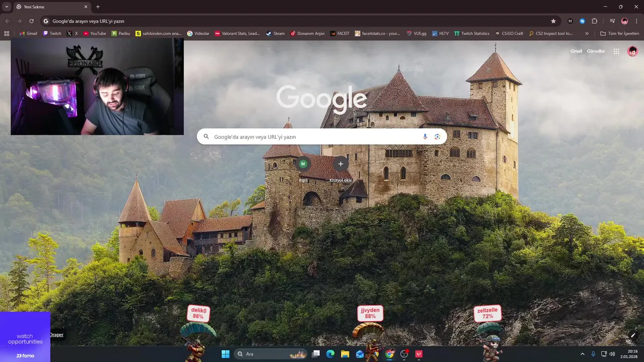Open the Tüm Yer İşaretleri folder
The width and height of the screenshot is (644, 362).
click(620, 34)
